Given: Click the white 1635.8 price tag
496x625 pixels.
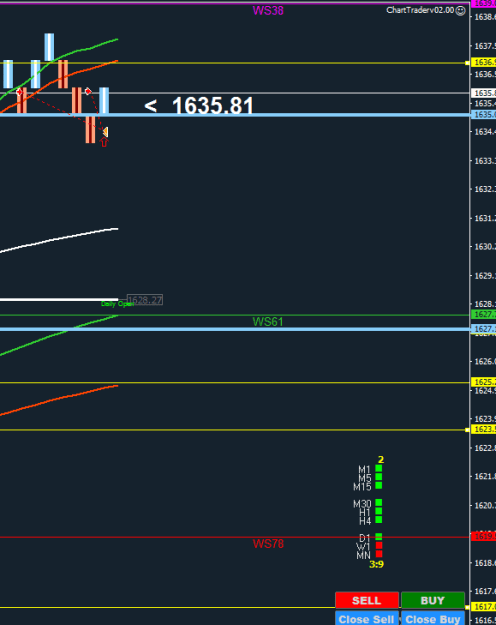Looking at the screenshot, I should [x=484, y=93].
